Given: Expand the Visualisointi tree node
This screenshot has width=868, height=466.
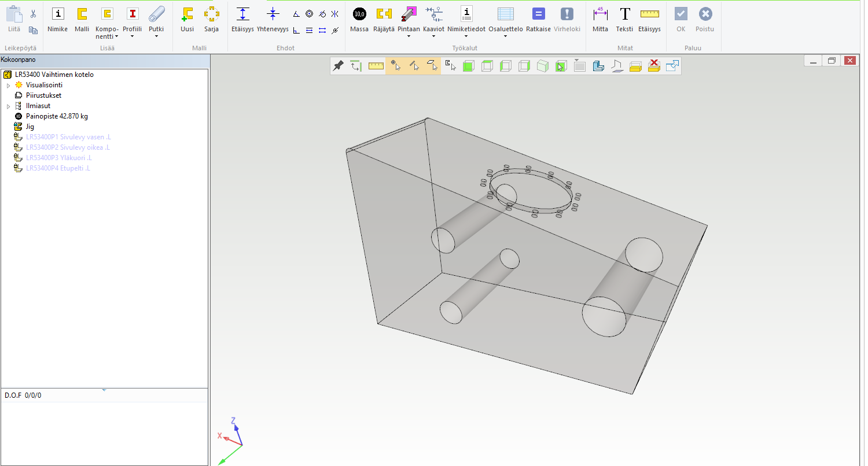Looking at the screenshot, I should (8, 86).
